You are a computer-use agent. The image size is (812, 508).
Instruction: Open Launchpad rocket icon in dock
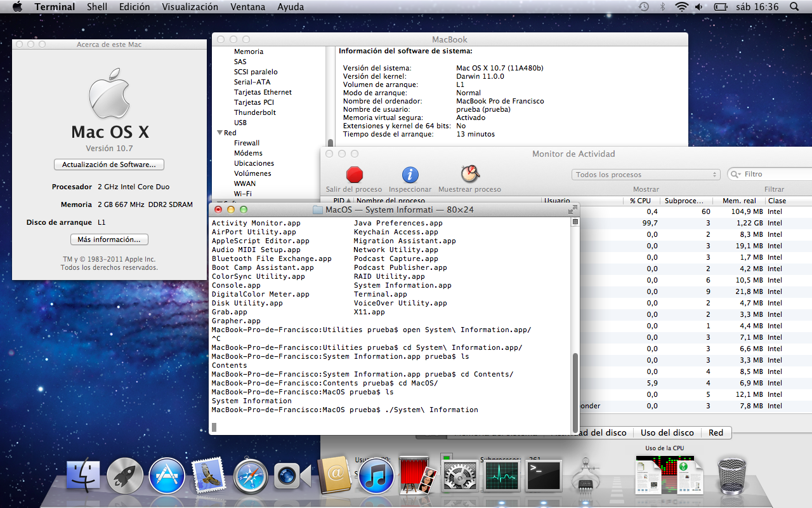click(125, 476)
